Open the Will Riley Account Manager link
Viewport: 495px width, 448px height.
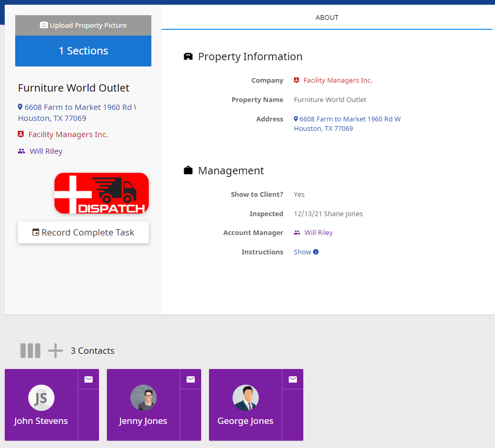click(318, 232)
